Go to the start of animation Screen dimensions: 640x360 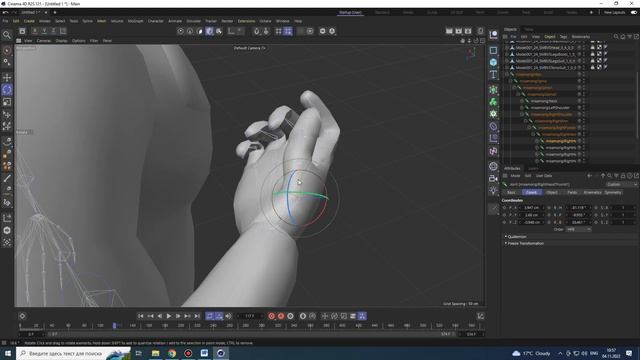click(140, 316)
